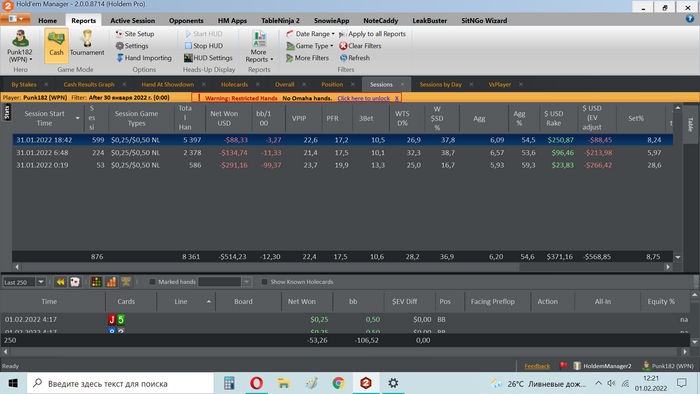Click the colored grid range icon
The width and height of the screenshot is (700, 394).
tap(96, 282)
